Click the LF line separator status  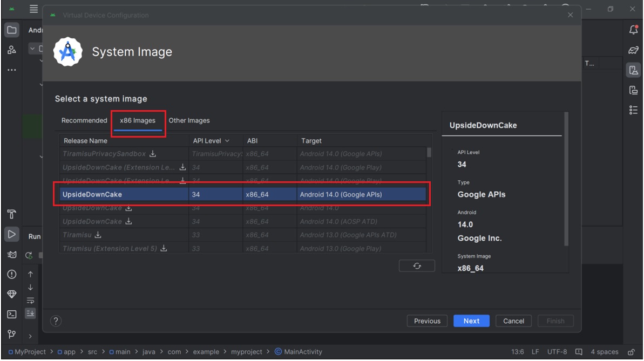tap(535, 352)
